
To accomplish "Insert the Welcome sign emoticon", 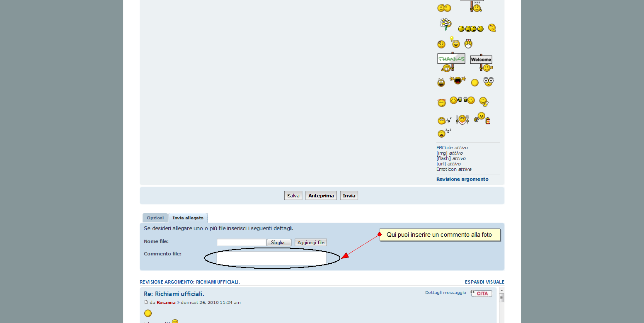I will click(481, 62).
